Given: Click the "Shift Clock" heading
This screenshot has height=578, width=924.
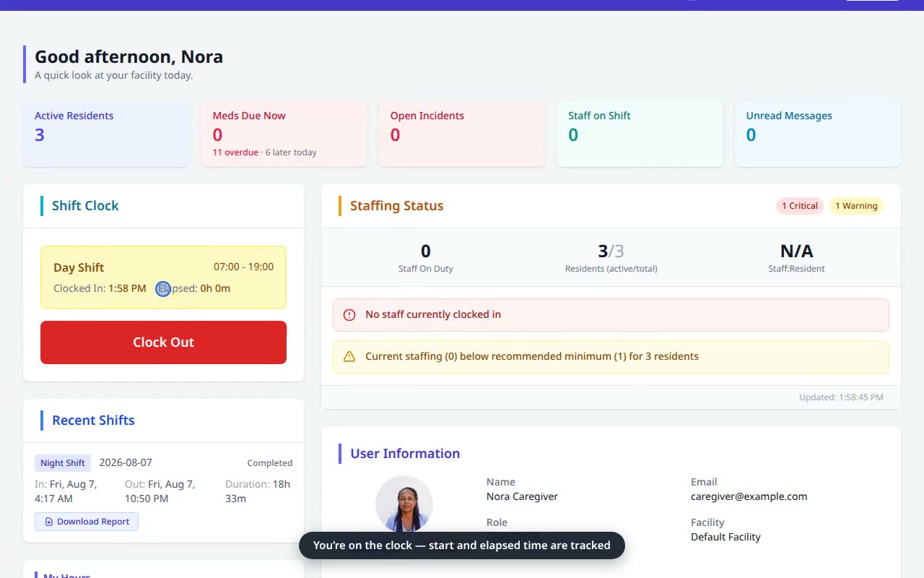Looking at the screenshot, I should pos(85,206).
